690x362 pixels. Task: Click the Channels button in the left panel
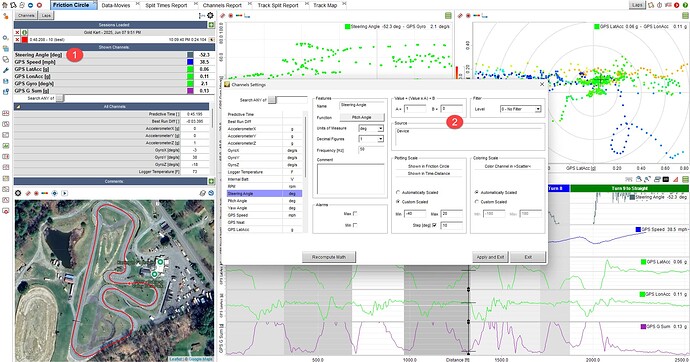26,15
